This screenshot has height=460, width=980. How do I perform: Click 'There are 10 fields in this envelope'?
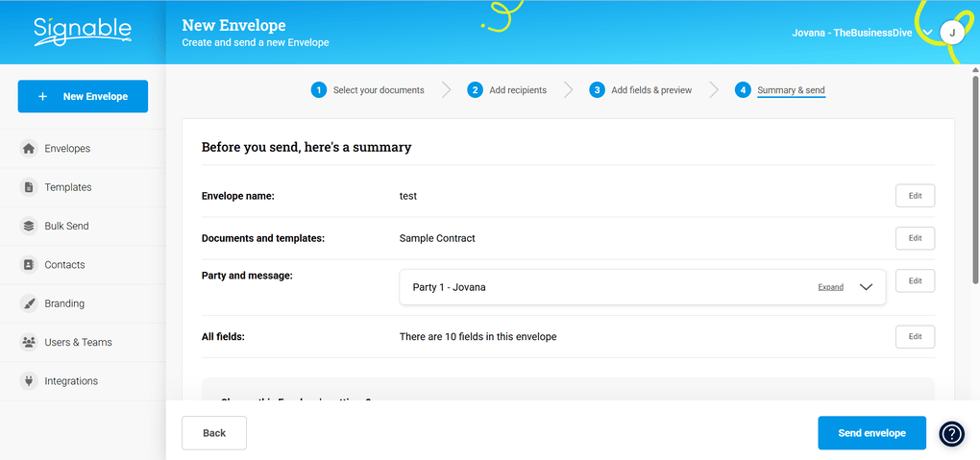tap(478, 337)
